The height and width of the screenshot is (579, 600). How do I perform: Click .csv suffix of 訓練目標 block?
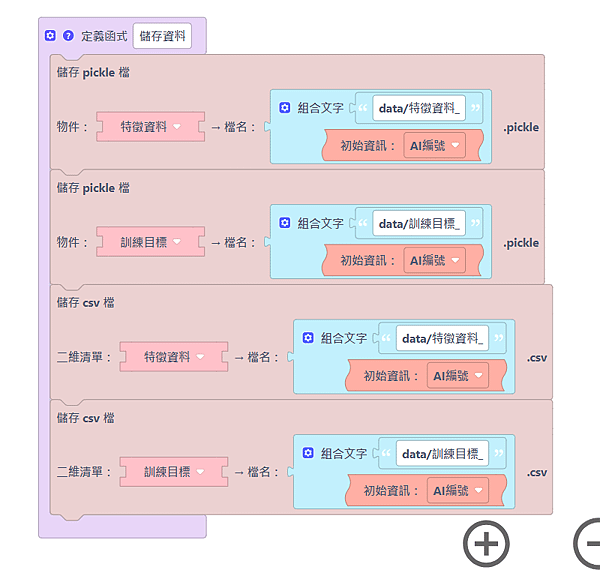tap(537, 473)
